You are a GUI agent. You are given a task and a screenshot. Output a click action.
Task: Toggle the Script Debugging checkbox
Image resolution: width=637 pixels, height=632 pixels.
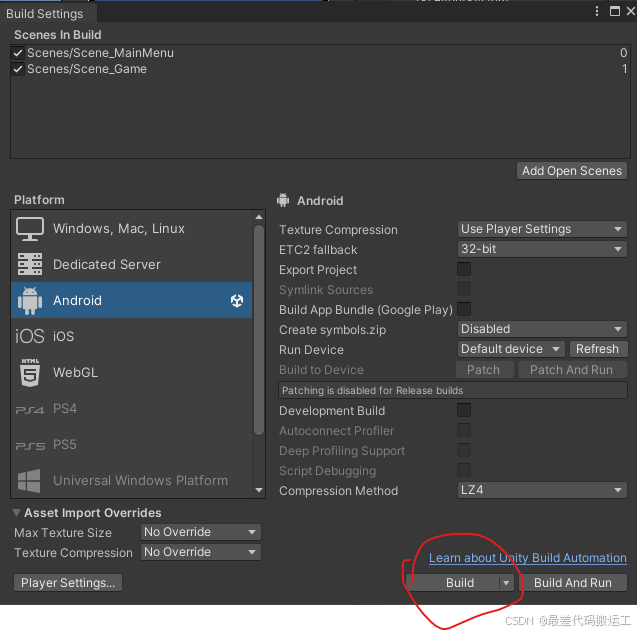(464, 470)
